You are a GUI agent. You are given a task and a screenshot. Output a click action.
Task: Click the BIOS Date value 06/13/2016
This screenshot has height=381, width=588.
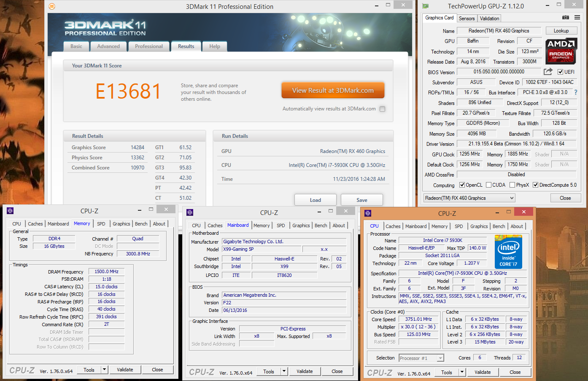point(284,310)
